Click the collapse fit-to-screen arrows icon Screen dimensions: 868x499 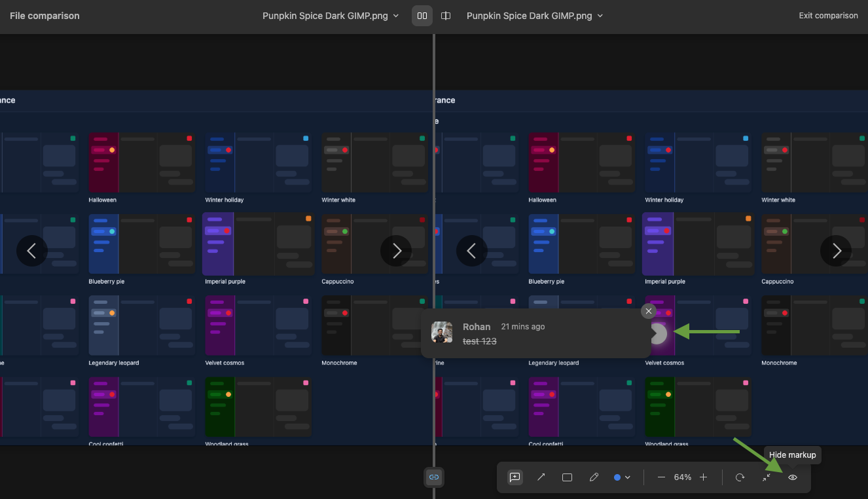(766, 477)
